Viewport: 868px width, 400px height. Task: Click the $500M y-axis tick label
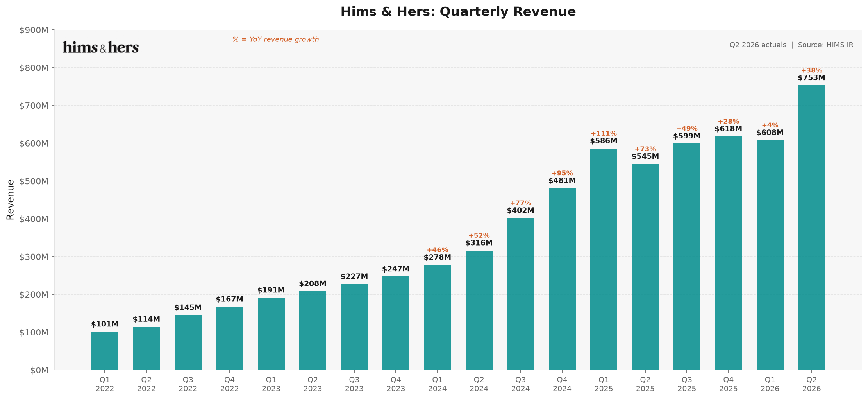click(34, 181)
